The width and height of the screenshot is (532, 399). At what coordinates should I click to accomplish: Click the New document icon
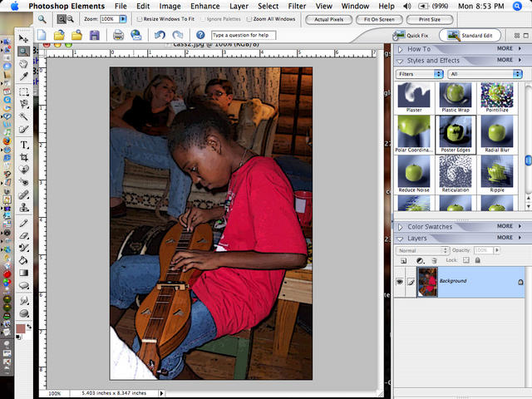42,35
